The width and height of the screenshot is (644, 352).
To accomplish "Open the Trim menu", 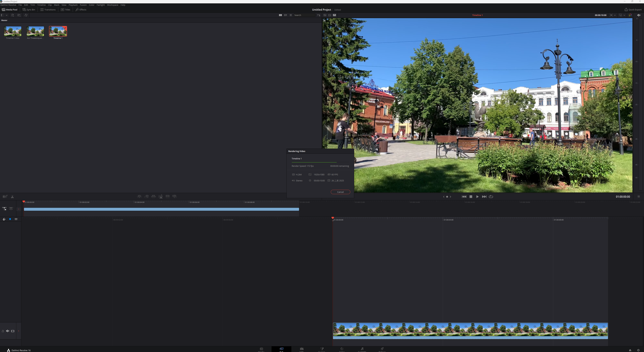I will pyautogui.click(x=33, y=5).
